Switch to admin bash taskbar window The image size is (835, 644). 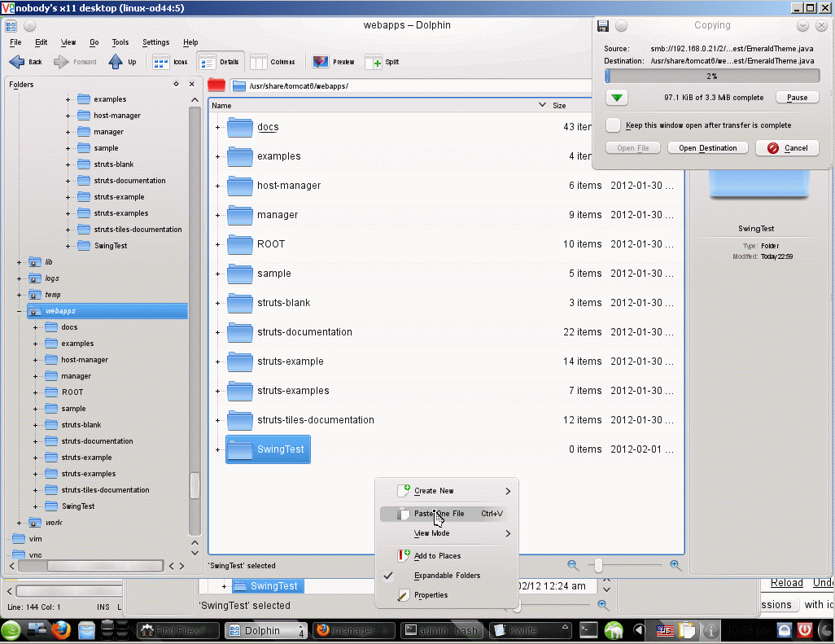[x=441, y=631]
